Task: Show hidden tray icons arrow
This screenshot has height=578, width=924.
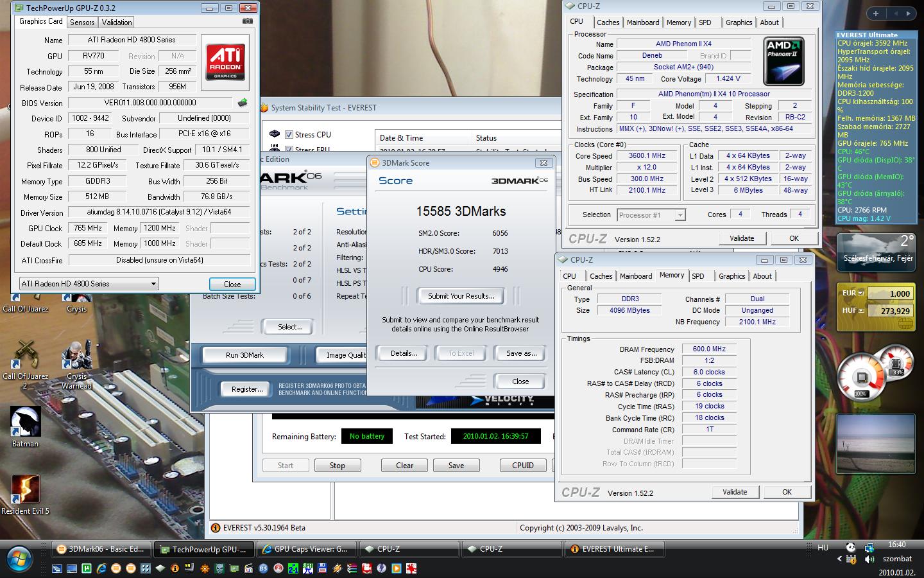Action: point(840,559)
